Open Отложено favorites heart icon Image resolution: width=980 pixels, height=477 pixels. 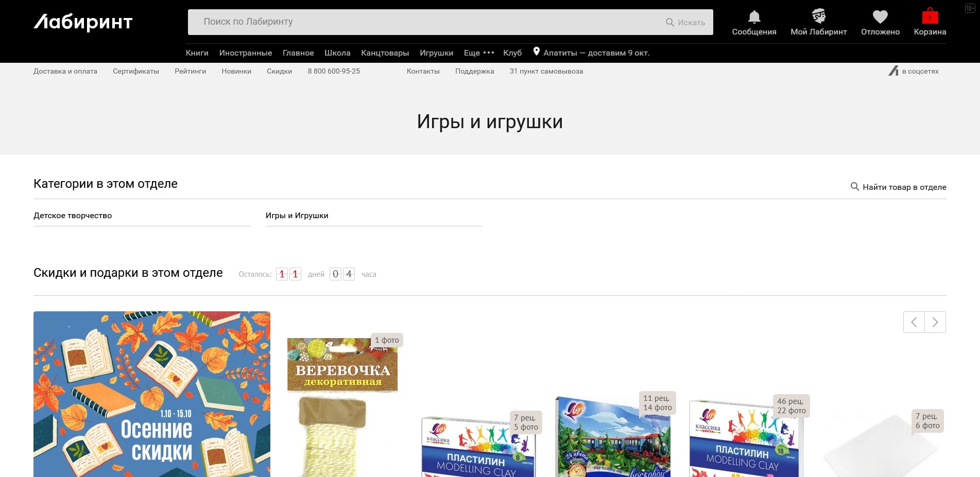(880, 17)
